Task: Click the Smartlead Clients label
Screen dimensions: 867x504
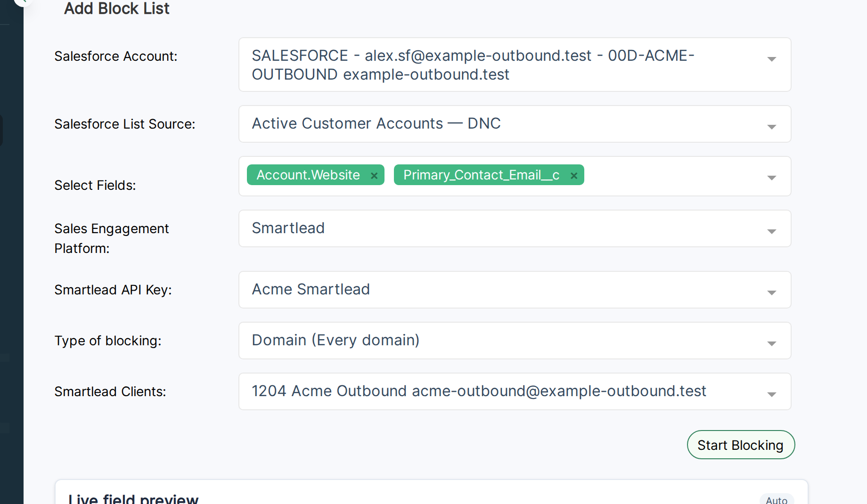Action: tap(110, 391)
